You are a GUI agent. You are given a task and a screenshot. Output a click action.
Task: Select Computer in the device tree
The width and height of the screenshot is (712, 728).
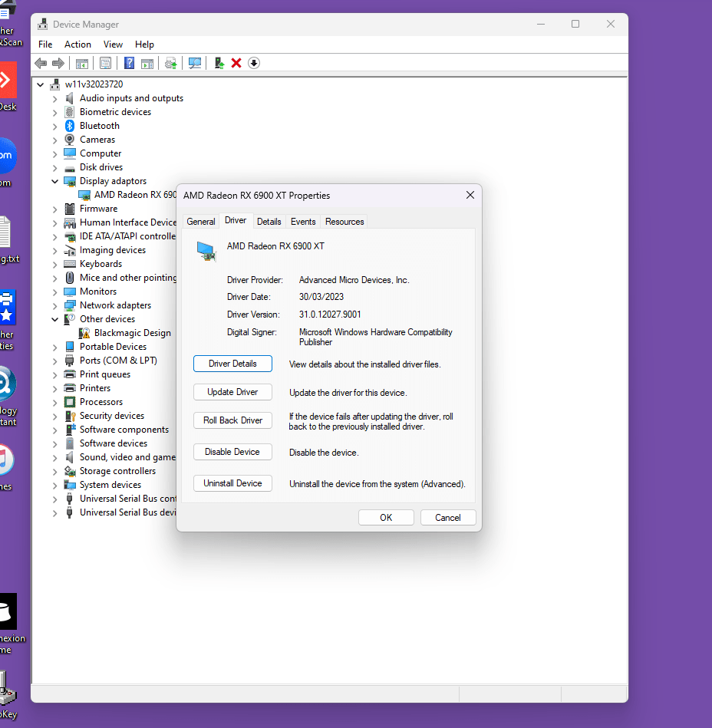tap(101, 153)
